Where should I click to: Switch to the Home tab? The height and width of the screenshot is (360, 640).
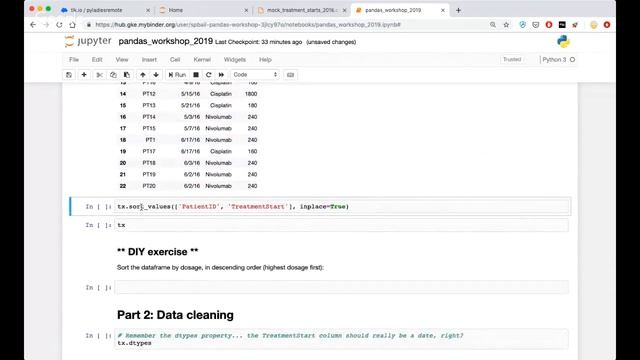204,10
